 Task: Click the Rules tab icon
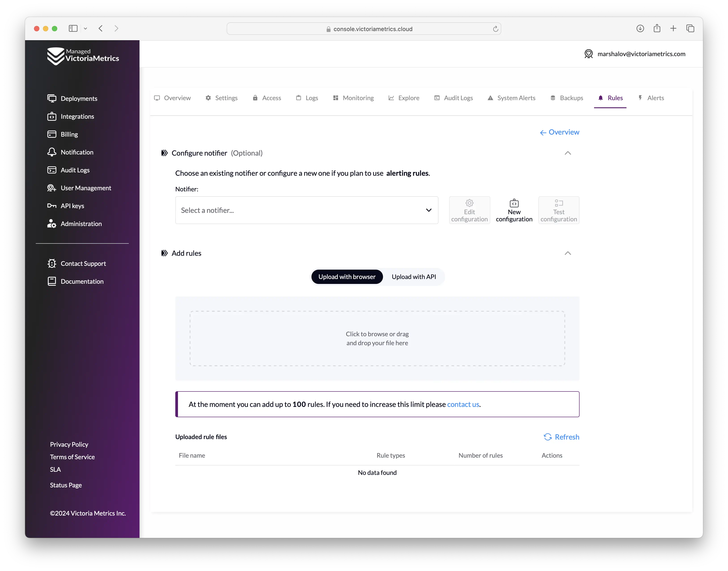coord(600,97)
